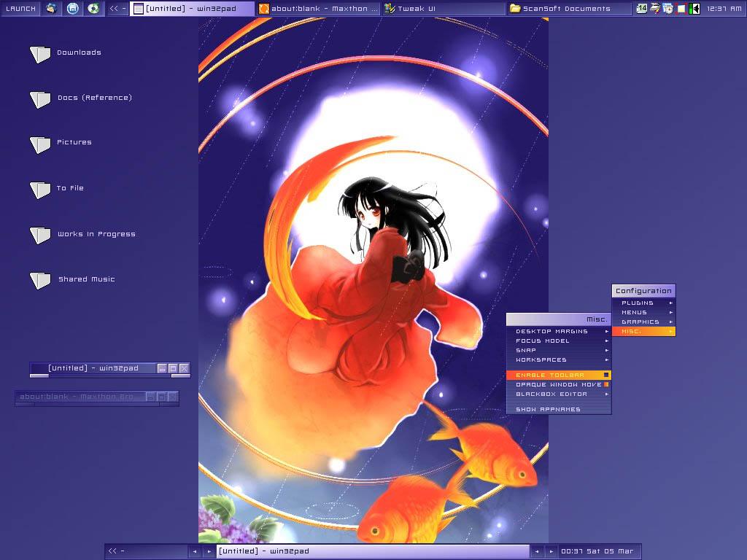Open the To File folder icon
The width and height of the screenshot is (747, 560).
(40, 190)
